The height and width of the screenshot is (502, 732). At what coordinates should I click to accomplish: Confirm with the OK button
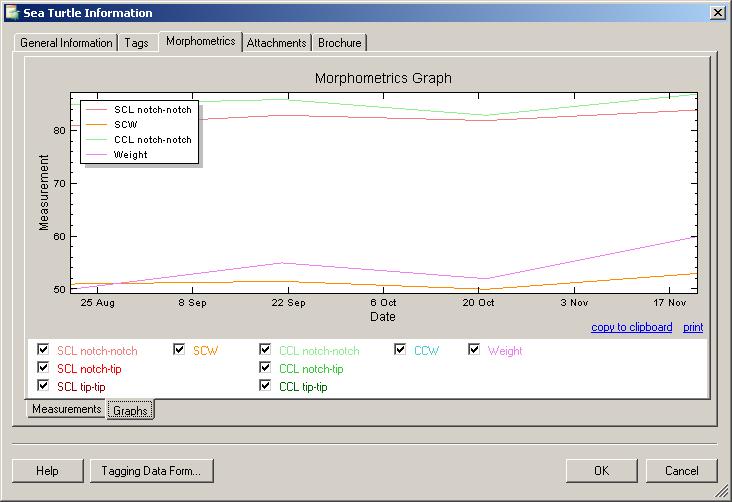click(601, 471)
